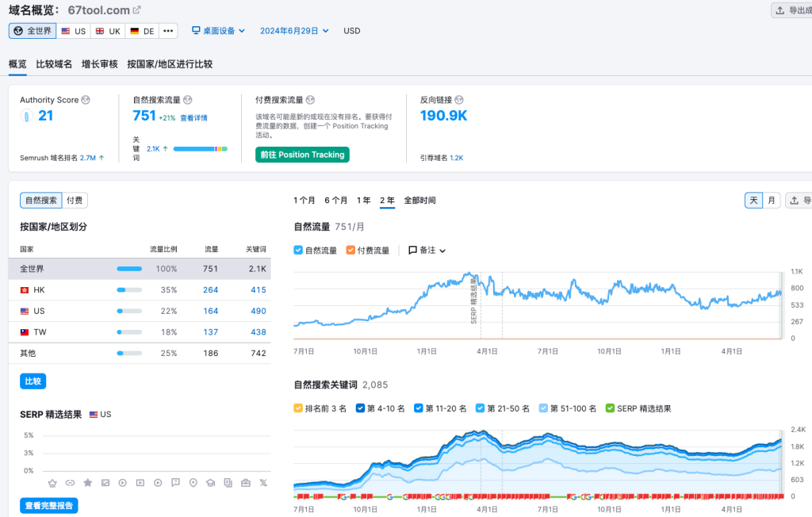The image size is (812, 517).
Task: Click the question bubble SERP icon
Action: tap(175, 483)
